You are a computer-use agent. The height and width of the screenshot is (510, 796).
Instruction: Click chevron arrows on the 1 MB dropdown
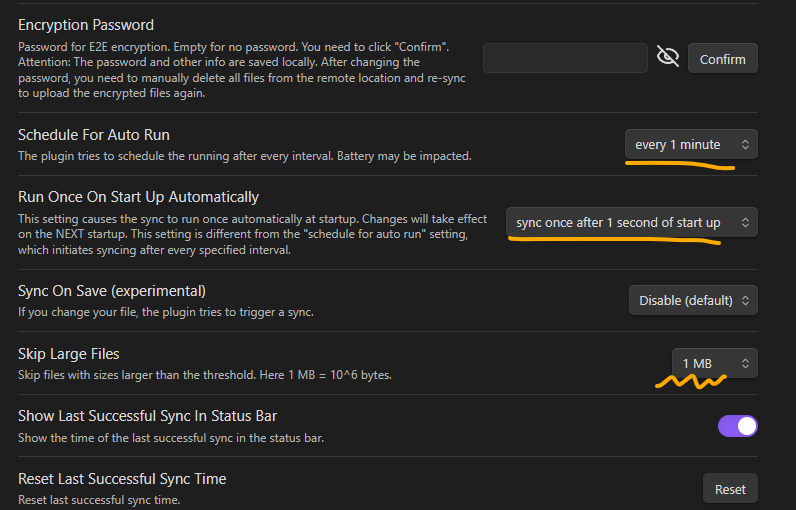tap(745, 363)
